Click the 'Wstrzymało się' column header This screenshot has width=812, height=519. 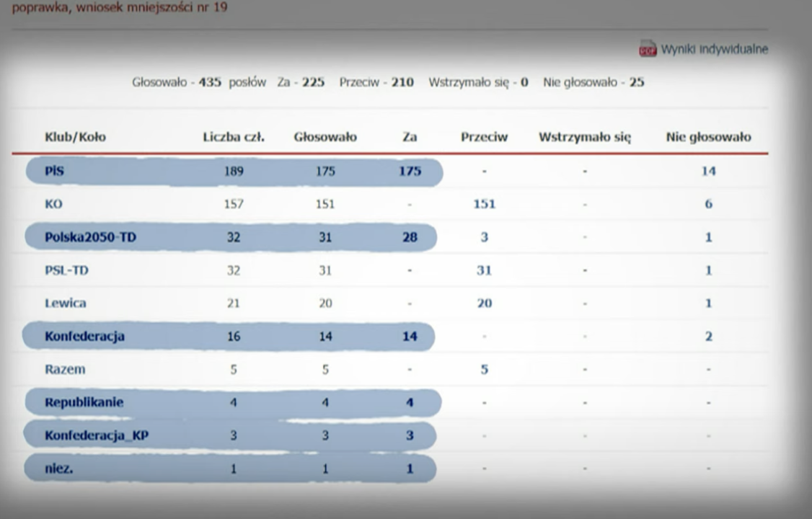[585, 138]
